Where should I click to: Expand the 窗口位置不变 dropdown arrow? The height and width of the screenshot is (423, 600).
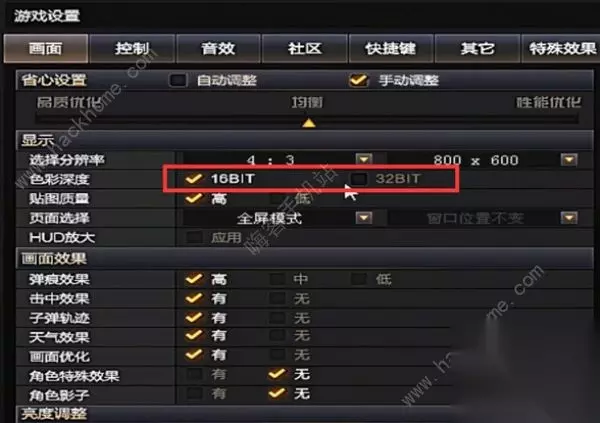[x=569, y=218]
